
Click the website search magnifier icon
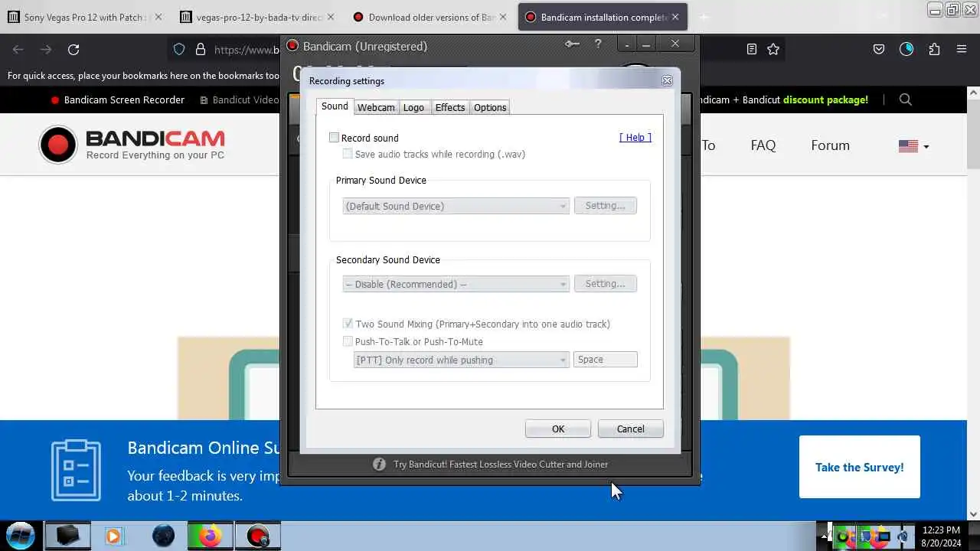point(906,99)
